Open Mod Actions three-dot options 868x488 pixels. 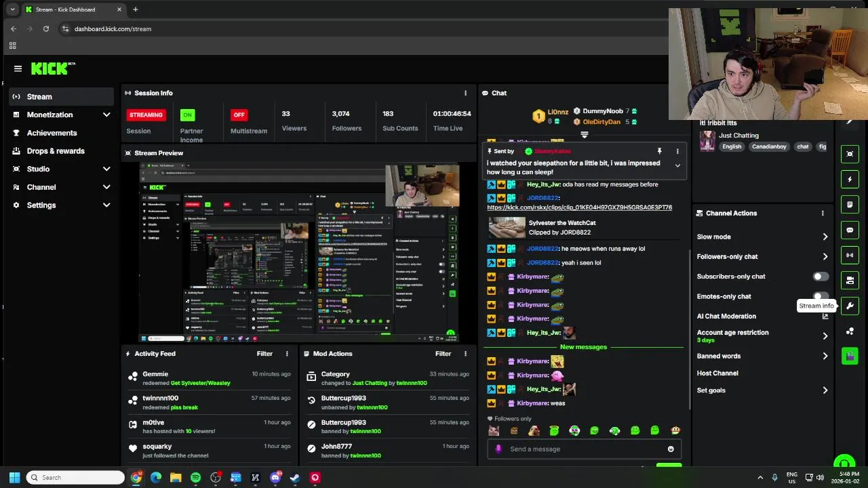click(465, 354)
